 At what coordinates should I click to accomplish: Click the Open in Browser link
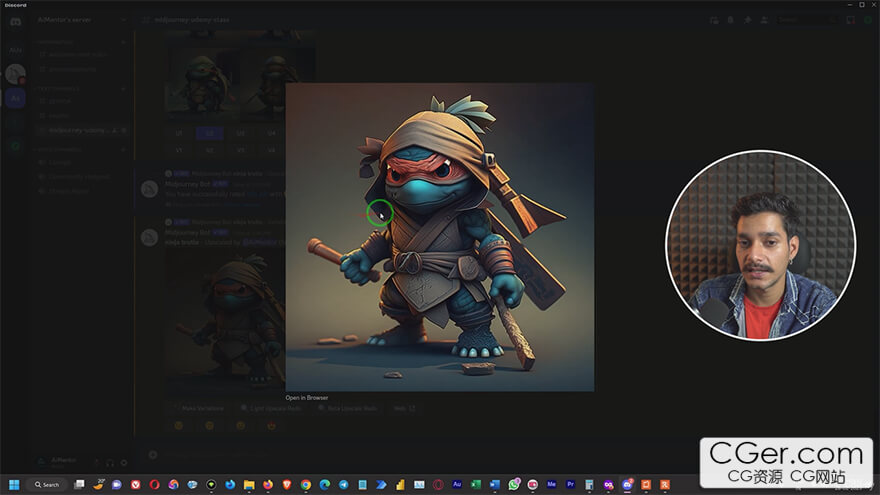click(x=306, y=397)
